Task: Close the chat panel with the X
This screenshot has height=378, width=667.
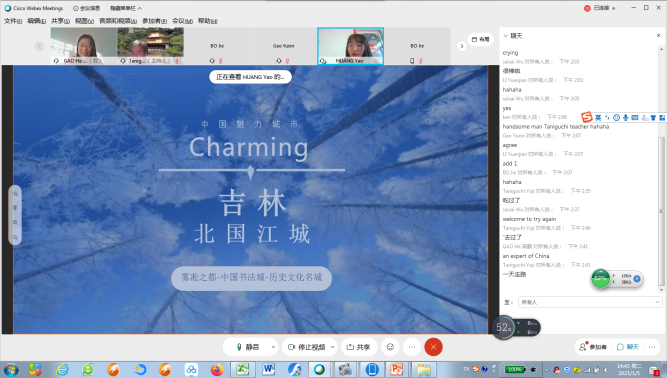Action: click(658, 36)
